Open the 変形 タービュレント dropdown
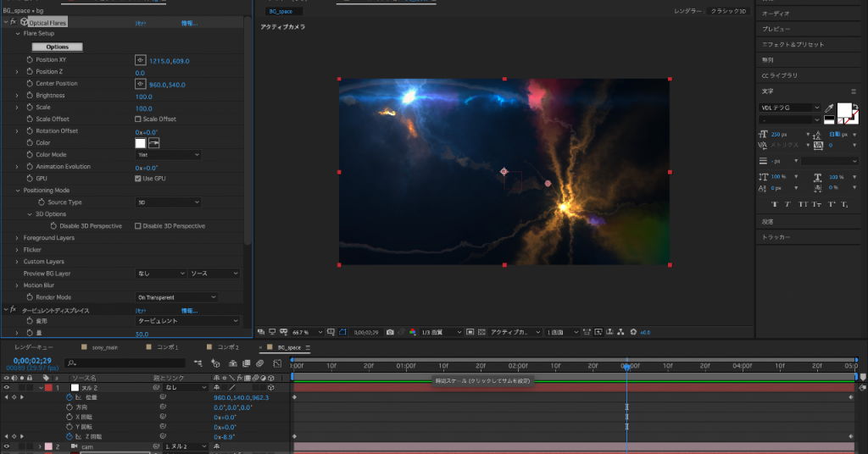 tap(187, 321)
